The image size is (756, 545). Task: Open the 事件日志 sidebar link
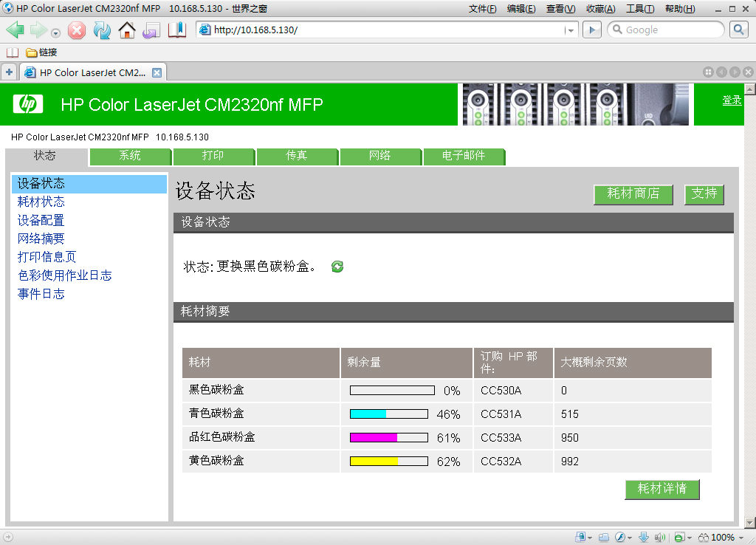click(41, 294)
